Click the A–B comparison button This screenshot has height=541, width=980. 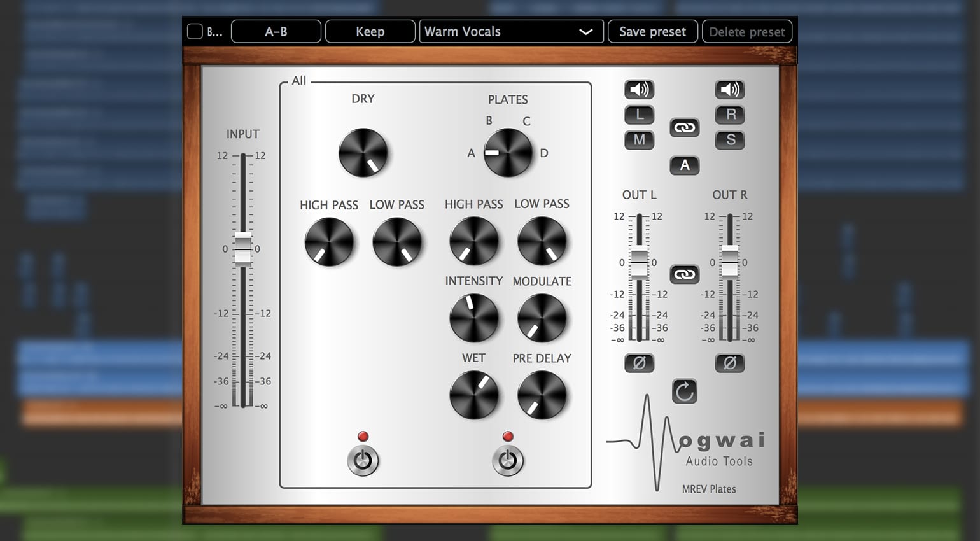tap(276, 31)
